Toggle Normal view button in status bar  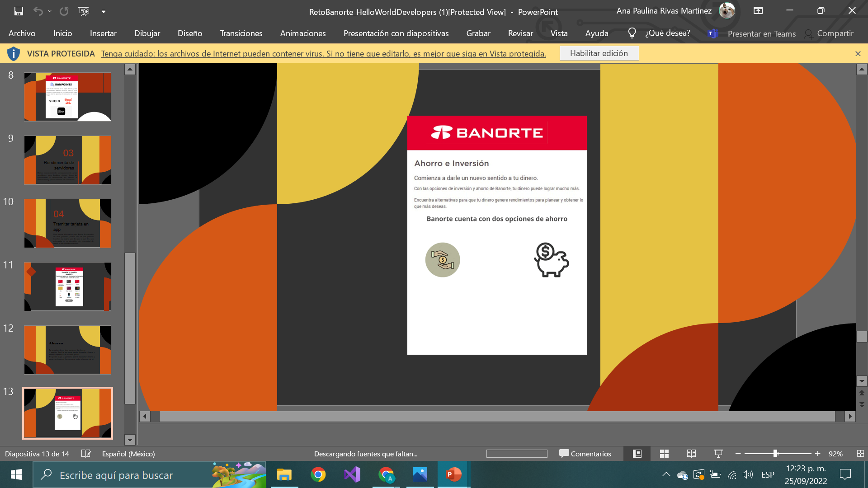point(637,454)
